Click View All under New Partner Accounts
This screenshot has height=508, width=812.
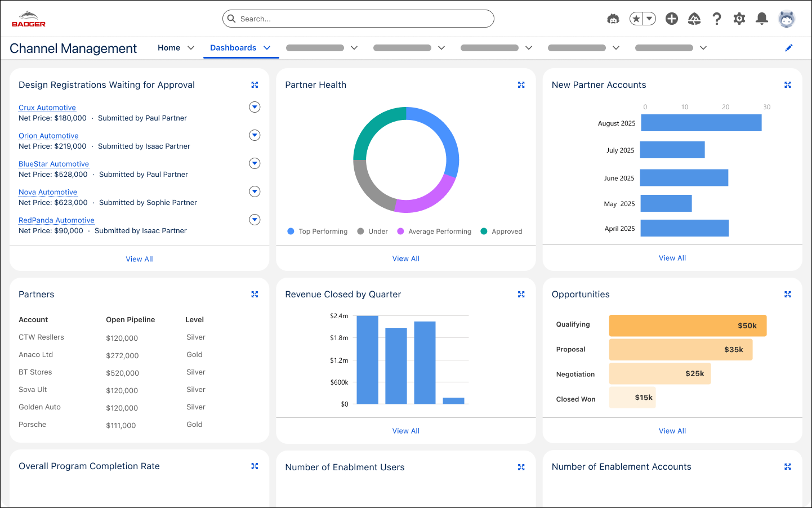pos(672,258)
